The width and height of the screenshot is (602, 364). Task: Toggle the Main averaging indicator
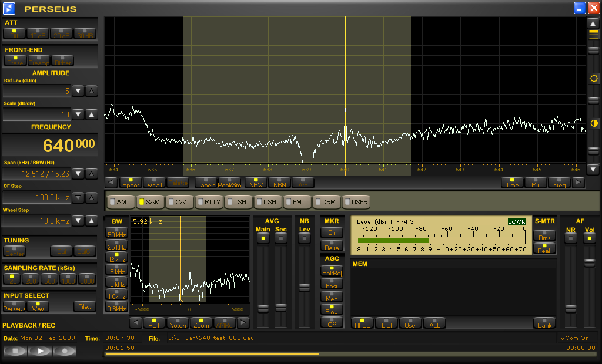point(263,238)
